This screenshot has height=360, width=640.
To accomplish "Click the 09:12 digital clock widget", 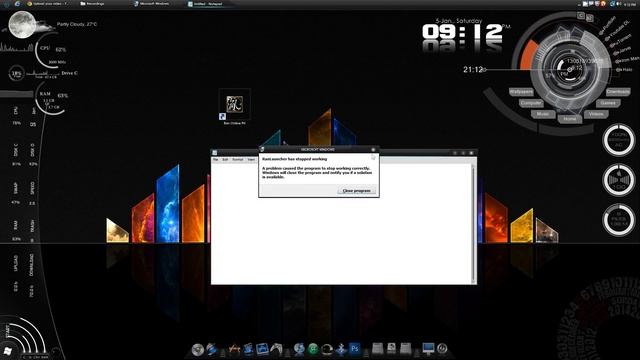I will [x=463, y=32].
